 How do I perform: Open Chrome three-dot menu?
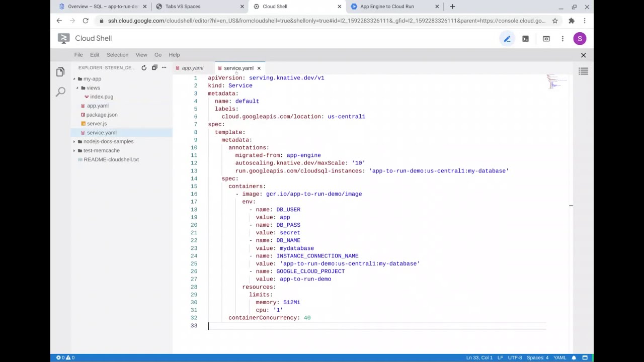[585, 21]
